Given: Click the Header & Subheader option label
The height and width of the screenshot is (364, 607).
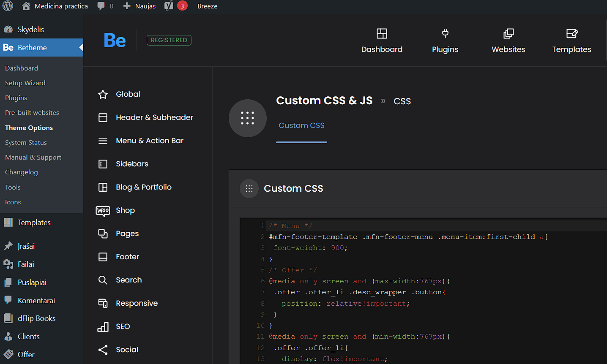Looking at the screenshot, I should [x=155, y=117].
